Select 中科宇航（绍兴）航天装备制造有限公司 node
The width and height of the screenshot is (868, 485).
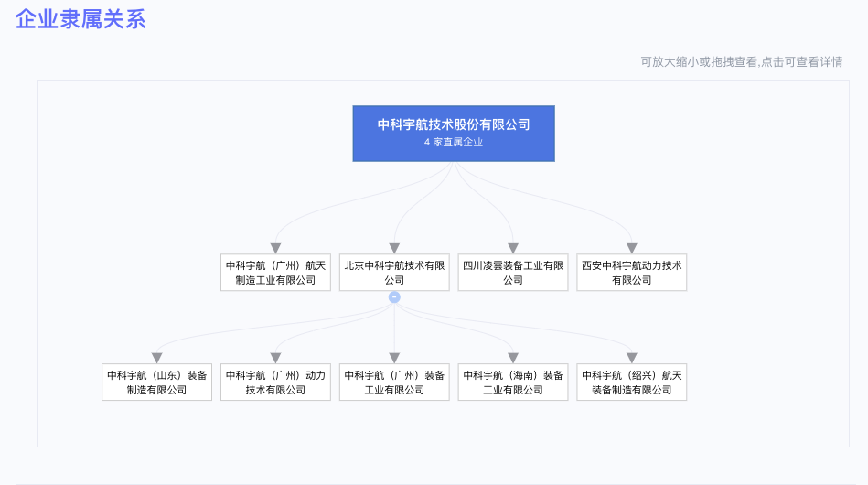pyautogui.click(x=632, y=383)
